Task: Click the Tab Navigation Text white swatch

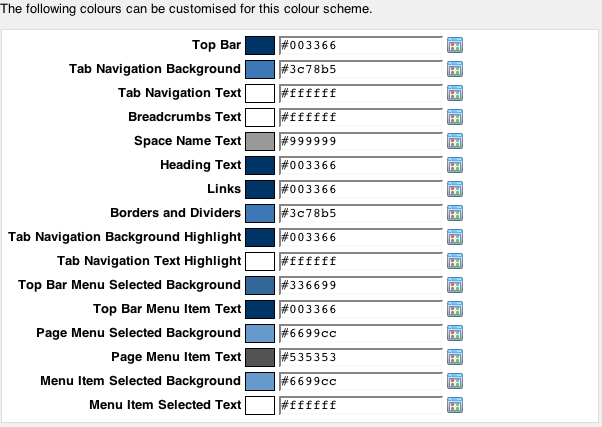Action: 260,93
